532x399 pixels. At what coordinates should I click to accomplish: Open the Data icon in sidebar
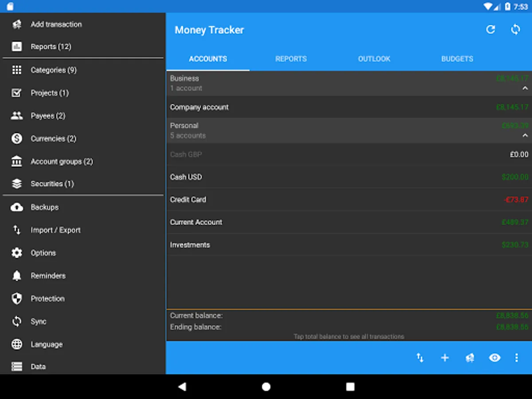[17, 367]
